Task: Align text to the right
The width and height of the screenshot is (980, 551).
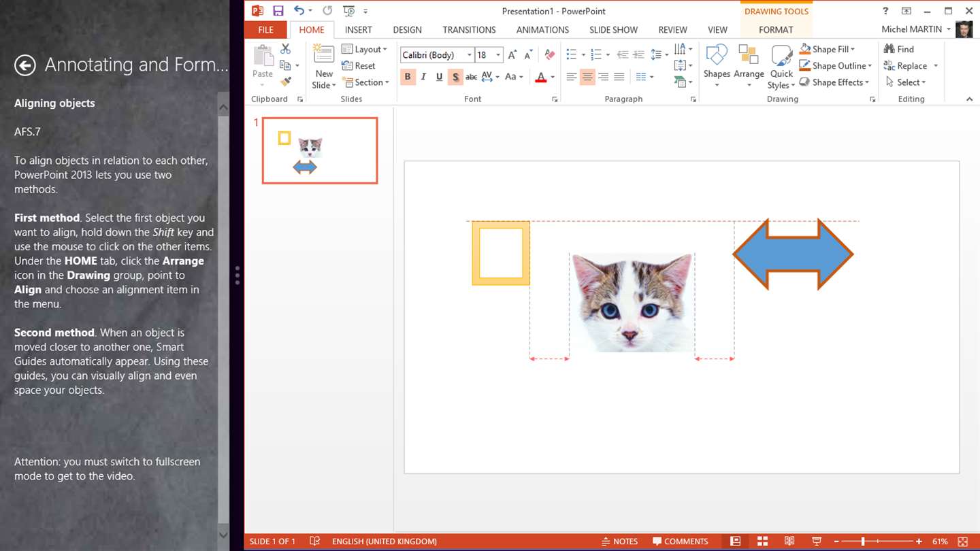Action: [604, 77]
